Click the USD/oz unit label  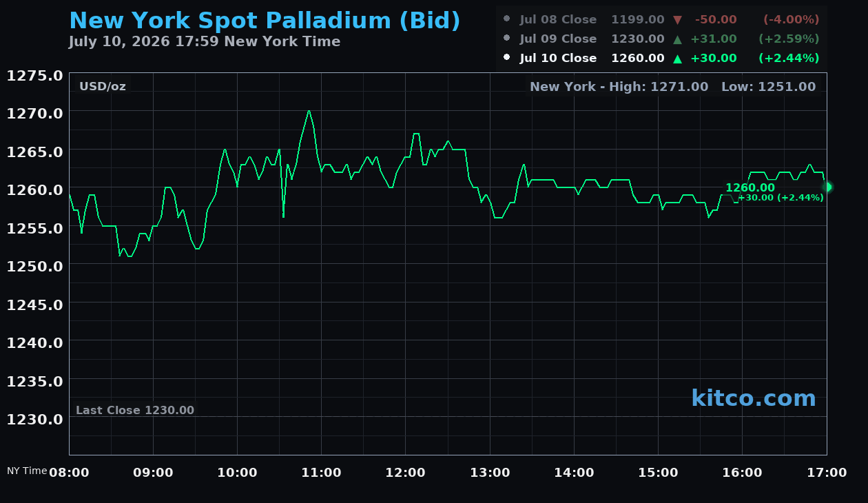[x=103, y=86]
